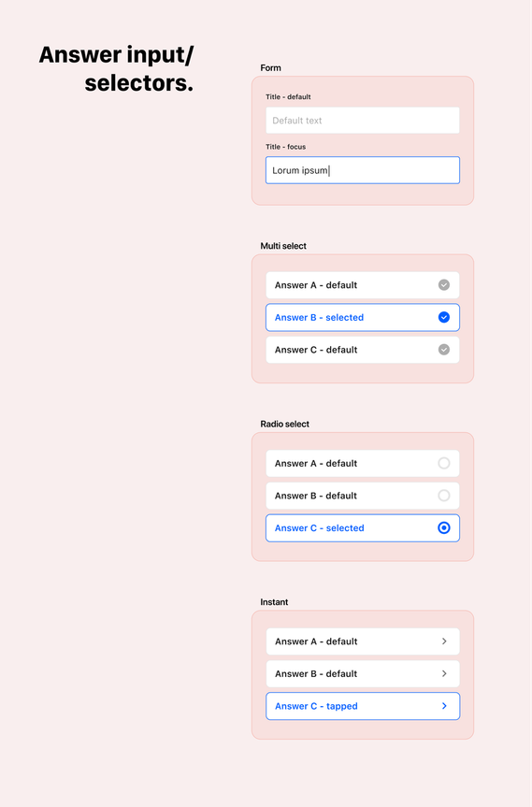Viewport: 532px width, 807px height.
Task: Tap Answer B - default in Instant list
Action: (x=363, y=673)
